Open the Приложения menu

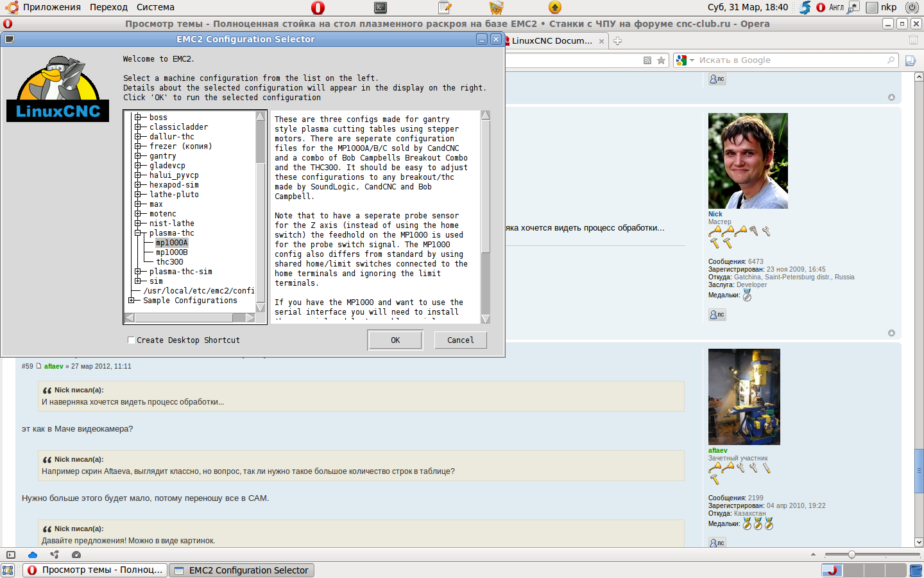click(x=52, y=8)
